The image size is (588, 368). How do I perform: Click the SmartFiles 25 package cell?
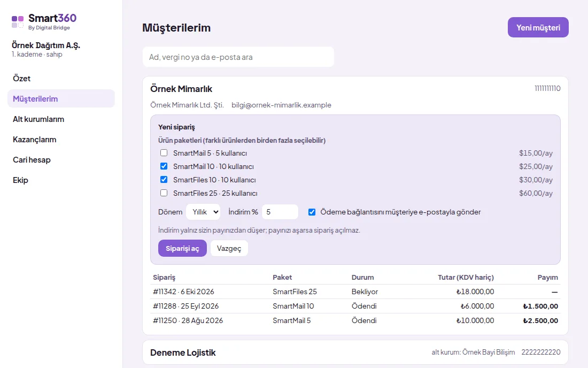[x=295, y=292]
